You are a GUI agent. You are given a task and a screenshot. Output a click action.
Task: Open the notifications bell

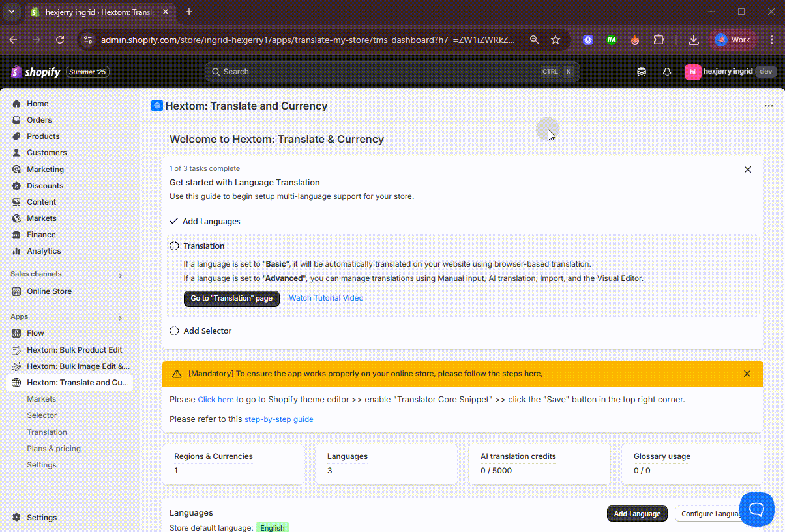[x=667, y=72]
